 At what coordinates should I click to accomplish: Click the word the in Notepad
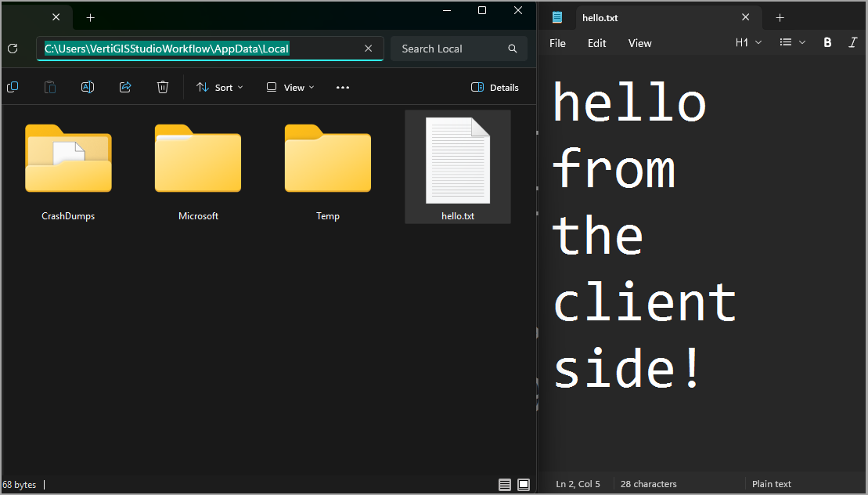(599, 235)
